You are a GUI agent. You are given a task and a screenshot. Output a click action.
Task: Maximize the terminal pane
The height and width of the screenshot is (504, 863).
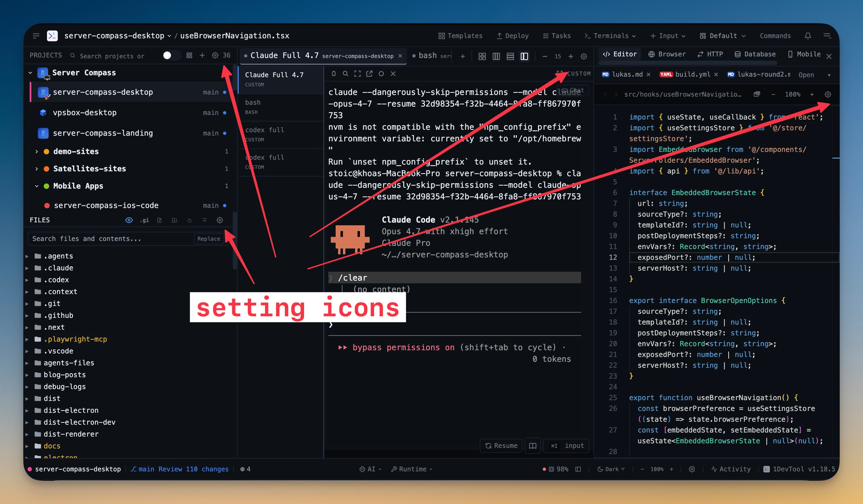point(358,74)
